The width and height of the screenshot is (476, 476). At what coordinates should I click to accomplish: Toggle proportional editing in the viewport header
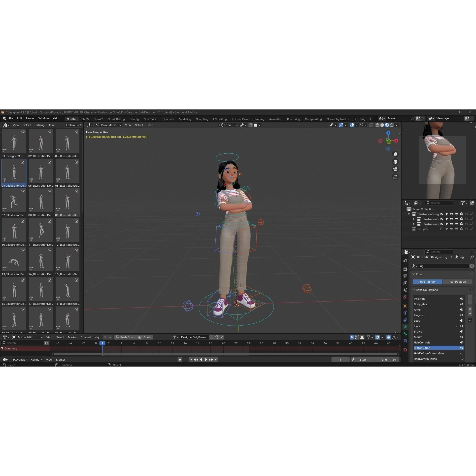point(256,125)
